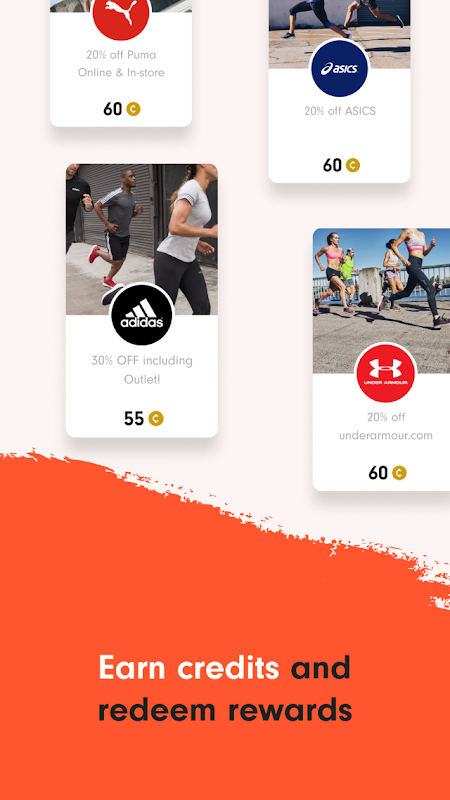The width and height of the screenshot is (450, 800).
Task: Select the 30% OFF including Outlet text
Action: coord(142,370)
